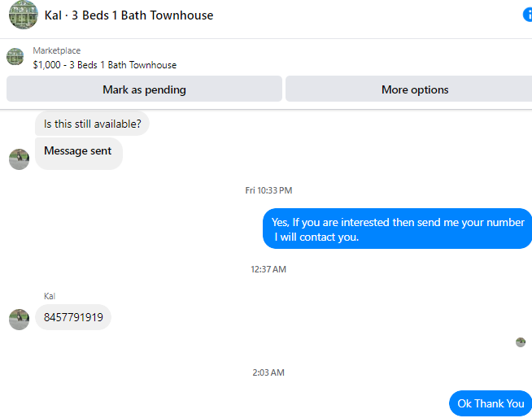The image size is (532, 418).
Task: Select the 'Message sent' bubble
Action: (79, 154)
